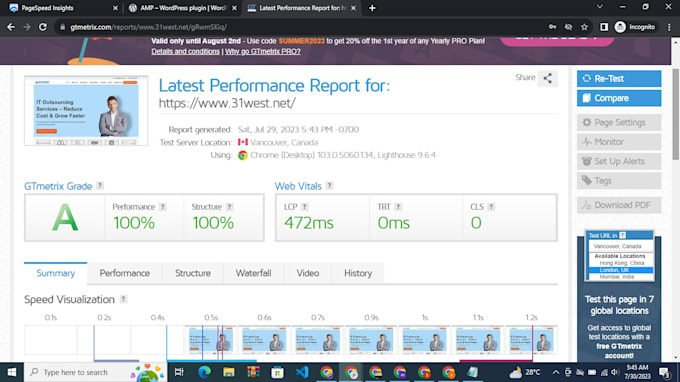
Task: Launch Microsoft Edge from taskbar
Action: pos(204,372)
